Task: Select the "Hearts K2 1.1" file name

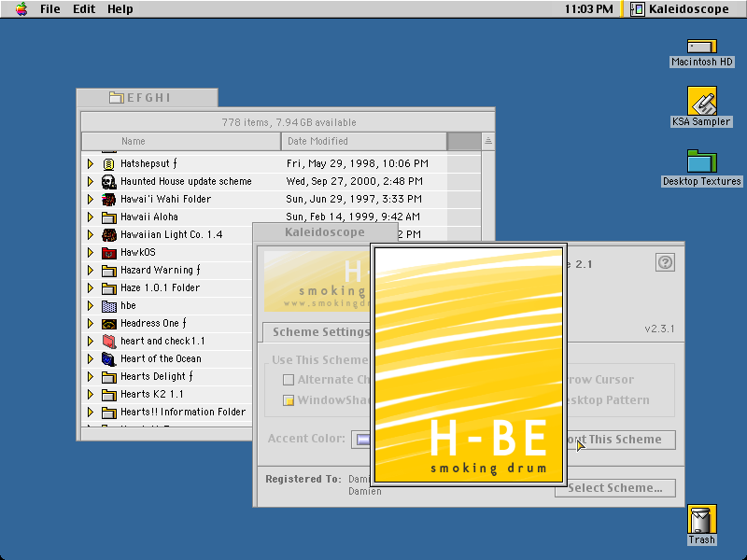Action: 151,394
